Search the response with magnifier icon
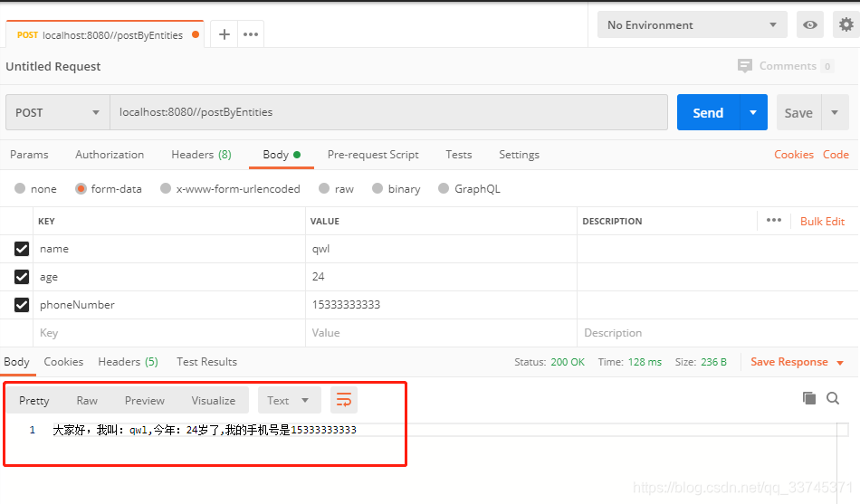 [x=833, y=398]
